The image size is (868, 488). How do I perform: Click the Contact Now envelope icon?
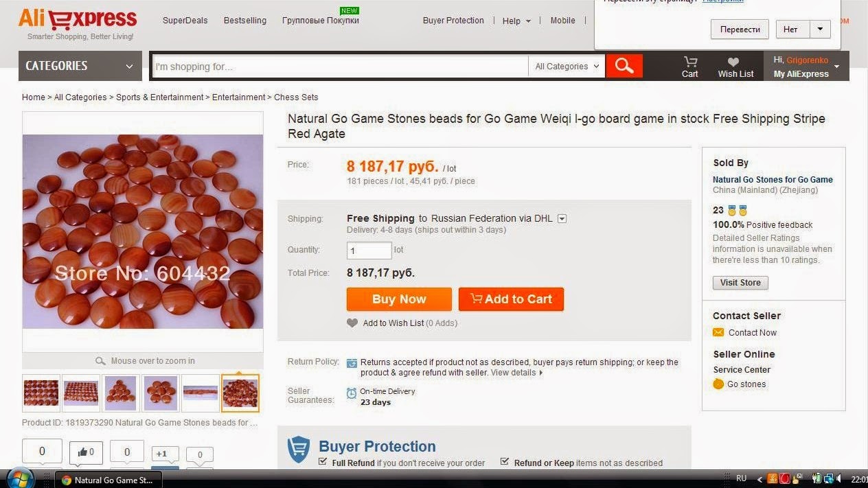pos(718,332)
